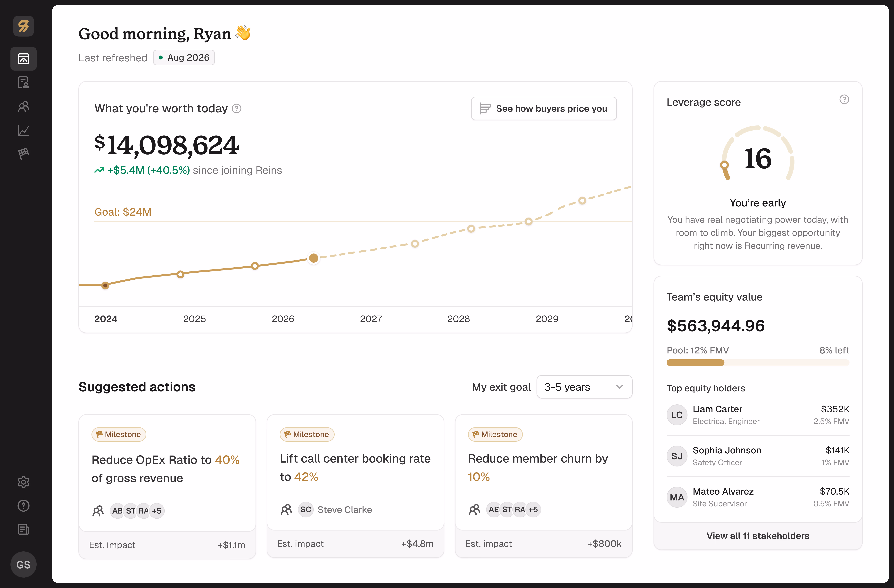The width and height of the screenshot is (894, 588).
Task: Click the 2025 data point on chart
Action: point(180,274)
